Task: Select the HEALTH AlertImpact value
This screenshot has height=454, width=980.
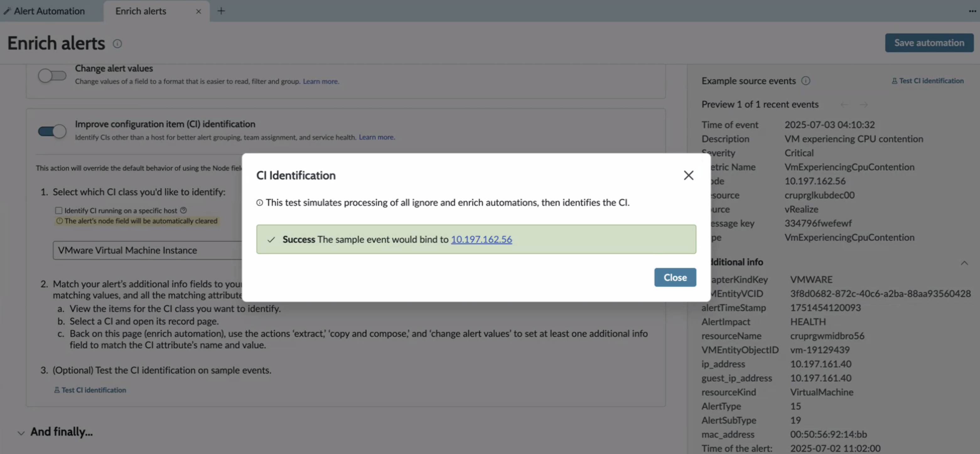Action: pyautogui.click(x=808, y=322)
